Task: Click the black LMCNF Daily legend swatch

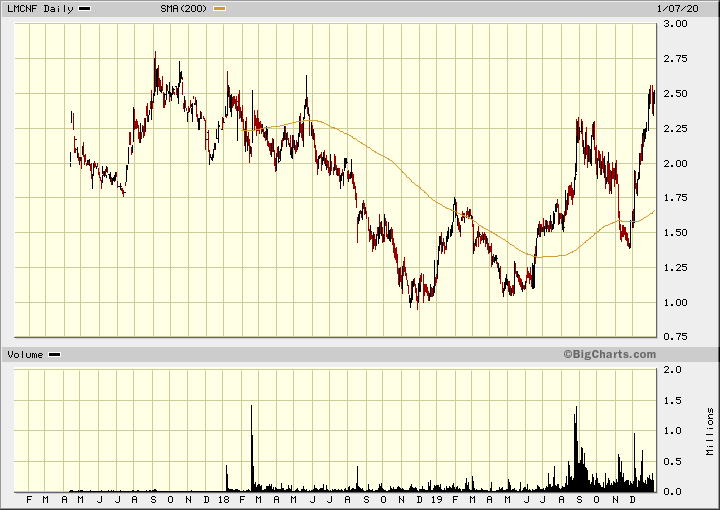Action: [x=84, y=9]
